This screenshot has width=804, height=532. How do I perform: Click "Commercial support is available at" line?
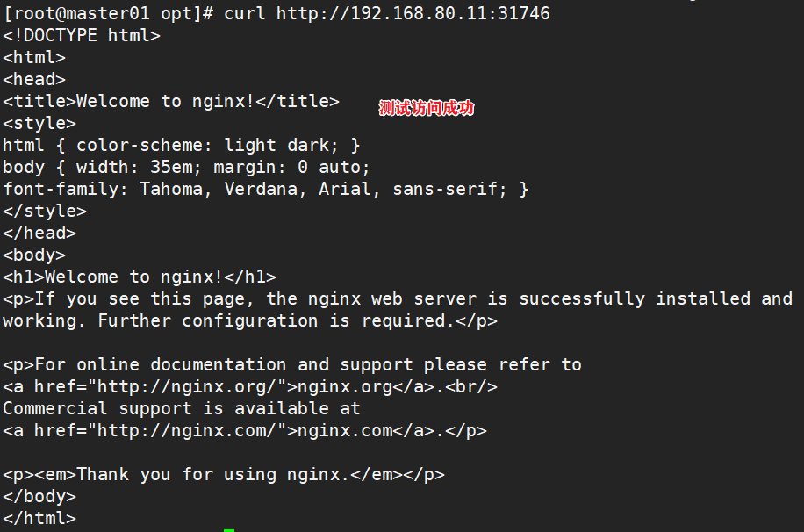point(182,408)
